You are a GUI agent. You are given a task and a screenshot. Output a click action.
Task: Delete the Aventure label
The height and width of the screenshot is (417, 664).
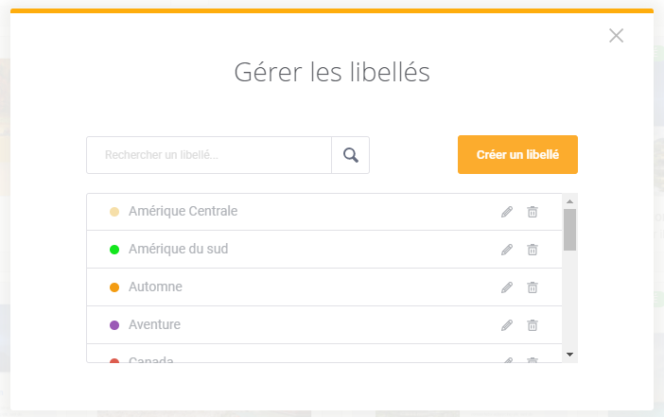[532, 325]
